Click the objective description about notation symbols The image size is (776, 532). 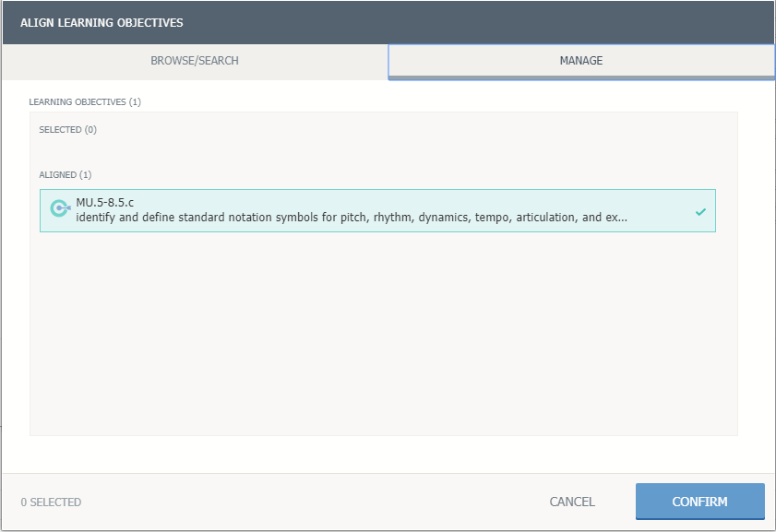[351, 218]
